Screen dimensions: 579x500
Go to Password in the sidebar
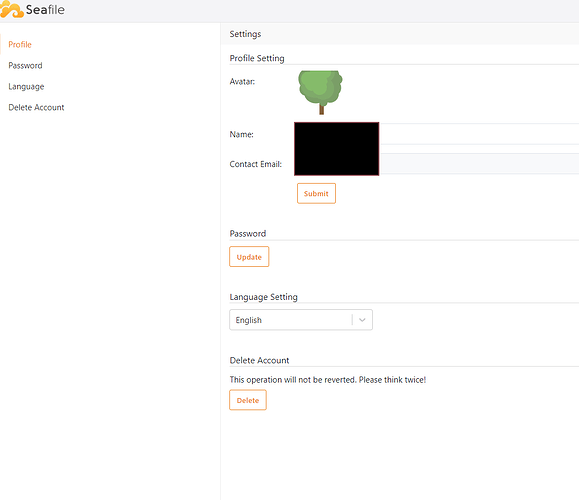[x=25, y=66]
